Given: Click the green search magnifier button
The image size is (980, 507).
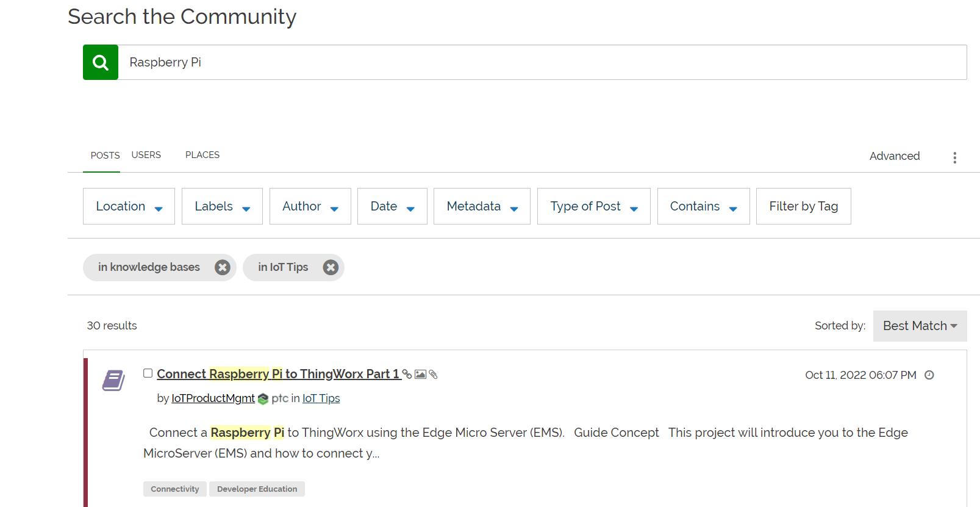Looking at the screenshot, I should pos(101,62).
